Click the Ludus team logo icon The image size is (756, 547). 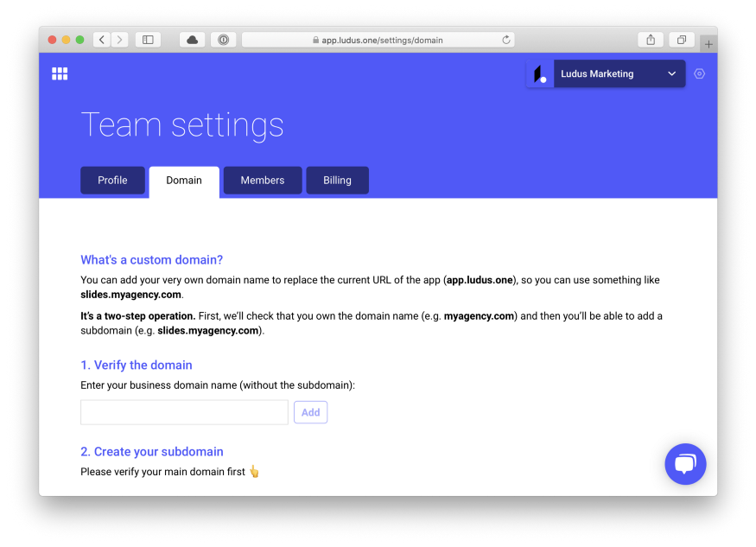[540, 74]
